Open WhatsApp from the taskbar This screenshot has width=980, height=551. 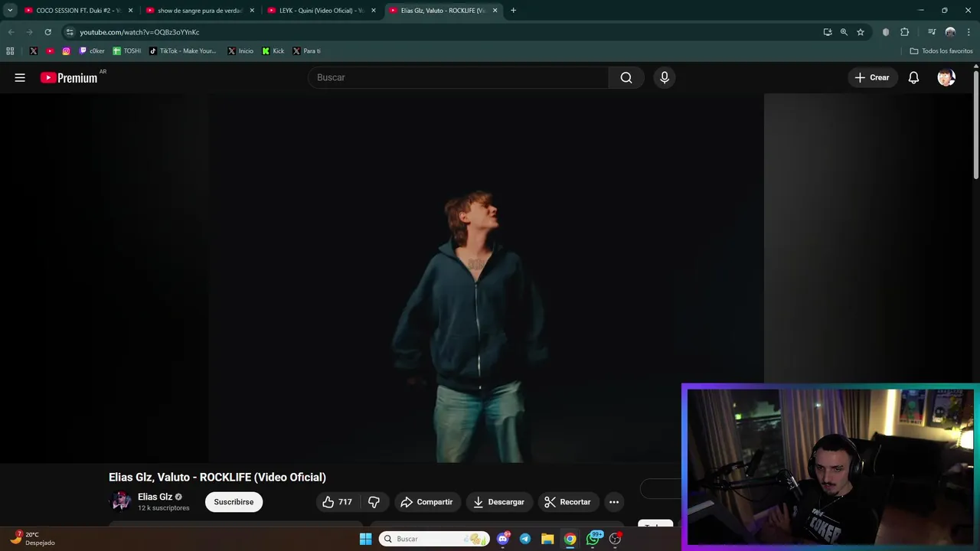(x=593, y=539)
